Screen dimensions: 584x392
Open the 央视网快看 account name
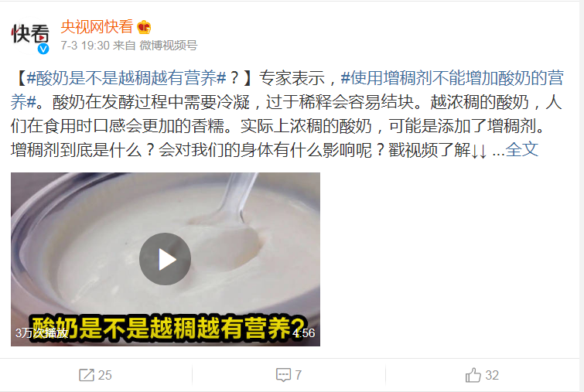tap(97, 27)
